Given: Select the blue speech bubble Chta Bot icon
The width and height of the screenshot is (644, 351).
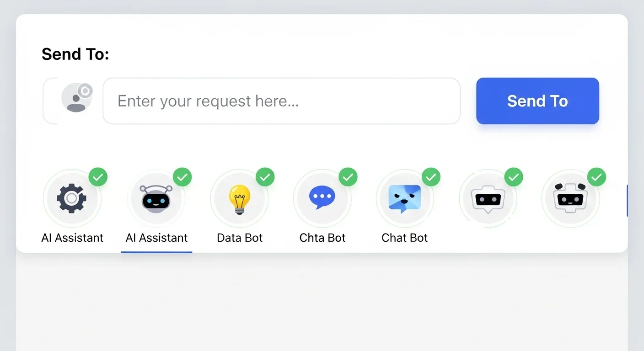Looking at the screenshot, I should pyautogui.click(x=322, y=198).
